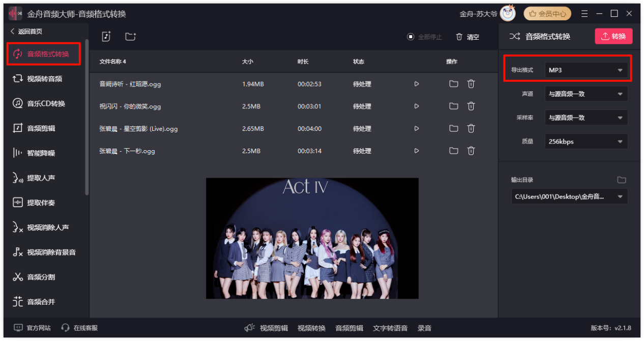This screenshot has height=341, width=644.
Task: Click size 2.65MB cell
Action: (253, 129)
